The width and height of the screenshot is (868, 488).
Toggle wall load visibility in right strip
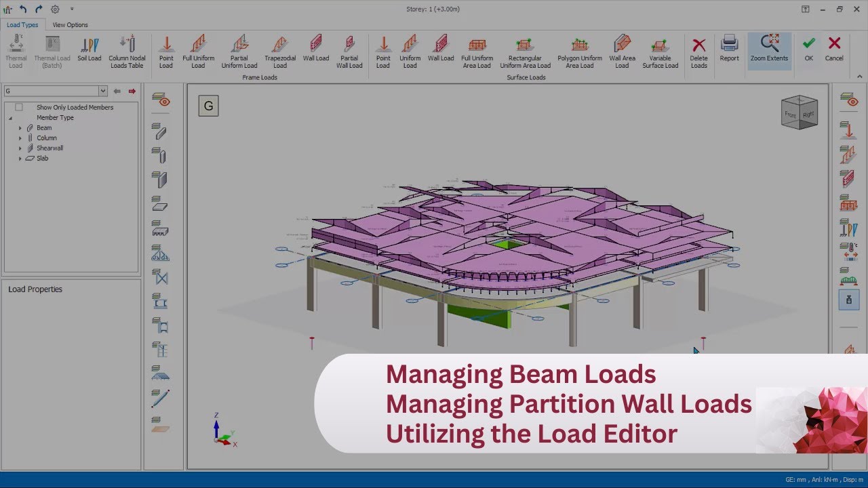pyautogui.click(x=848, y=178)
